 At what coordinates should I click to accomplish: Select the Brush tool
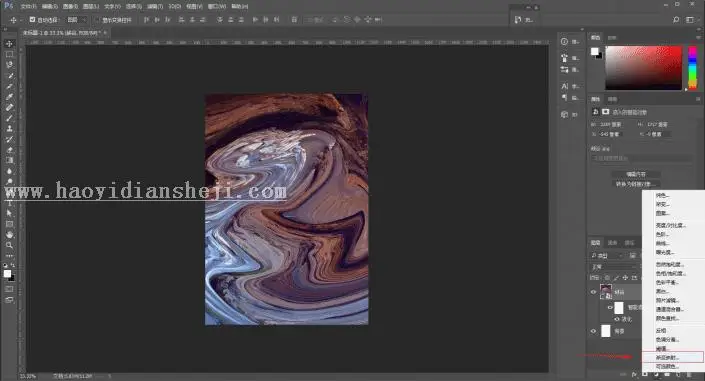pos(9,118)
